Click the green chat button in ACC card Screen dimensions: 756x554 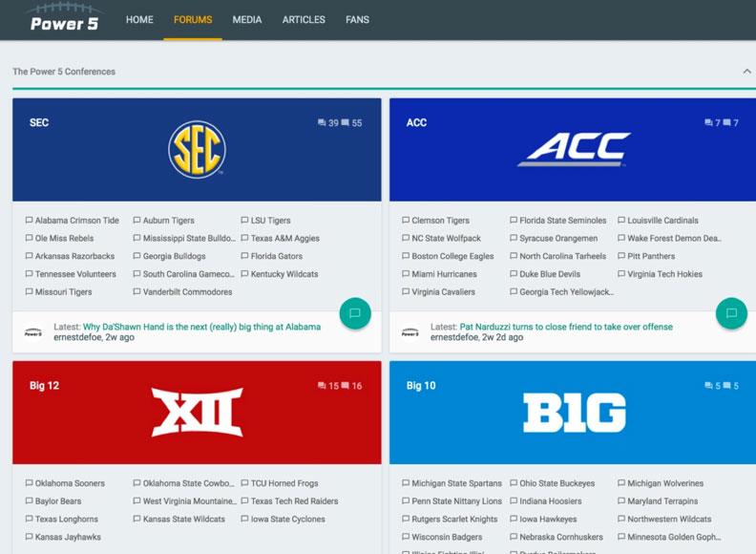coord(731,312)
